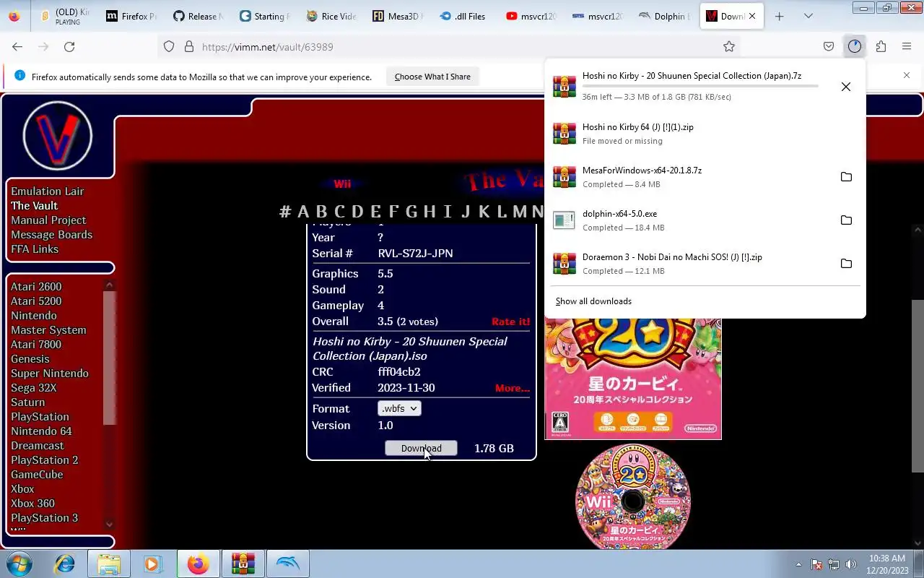Open the Firefox hamburger application menu

coord(907,46)
